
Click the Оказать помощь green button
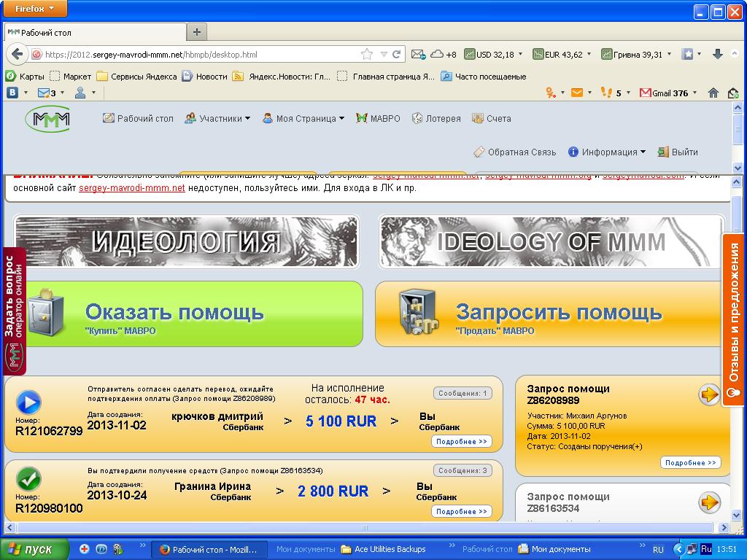tap(195, 314)
